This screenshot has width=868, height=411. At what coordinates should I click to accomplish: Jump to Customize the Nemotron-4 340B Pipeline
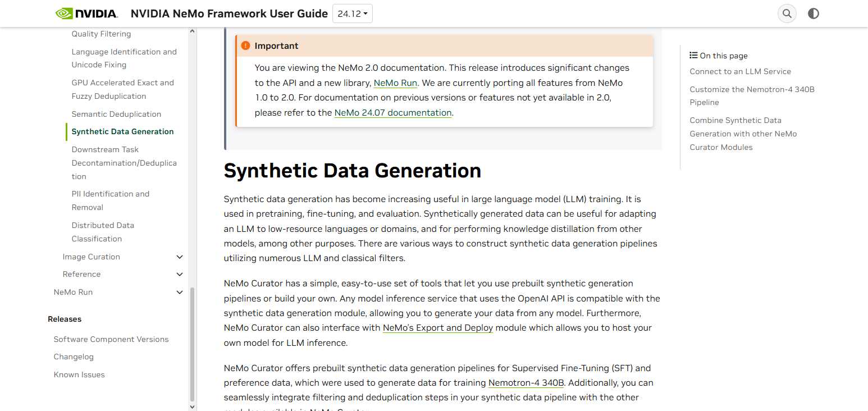[752, 96]
